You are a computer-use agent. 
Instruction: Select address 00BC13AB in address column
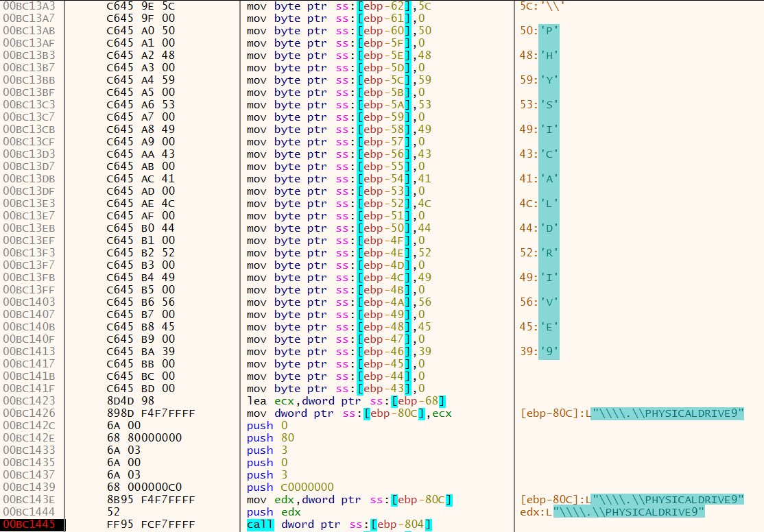29,31
